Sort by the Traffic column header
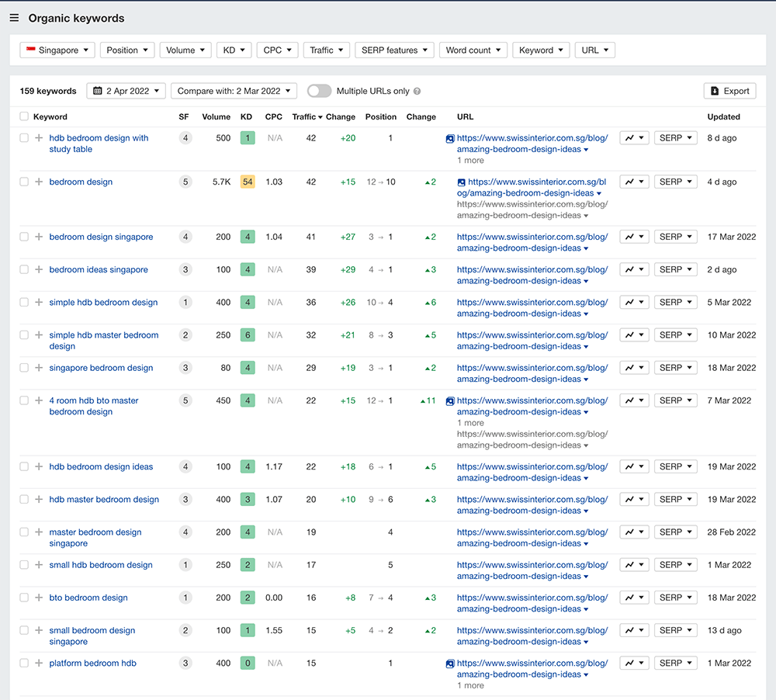This screenshot has width=776, height=700. point(303,117)
